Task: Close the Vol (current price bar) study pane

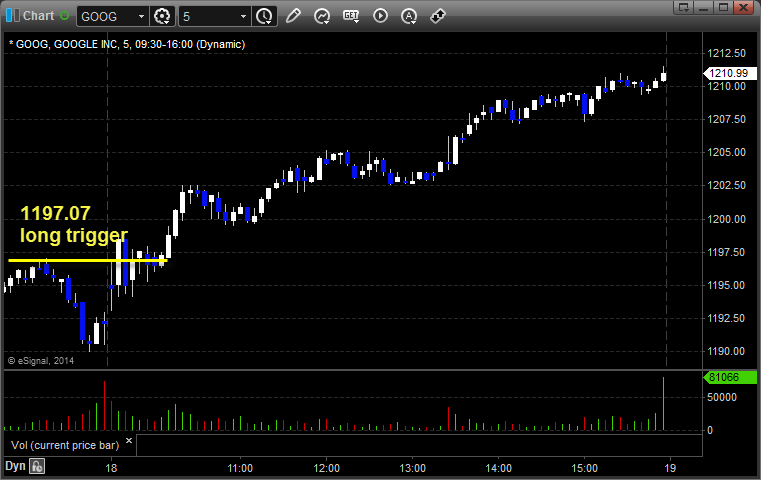Action: pos(129,441)
